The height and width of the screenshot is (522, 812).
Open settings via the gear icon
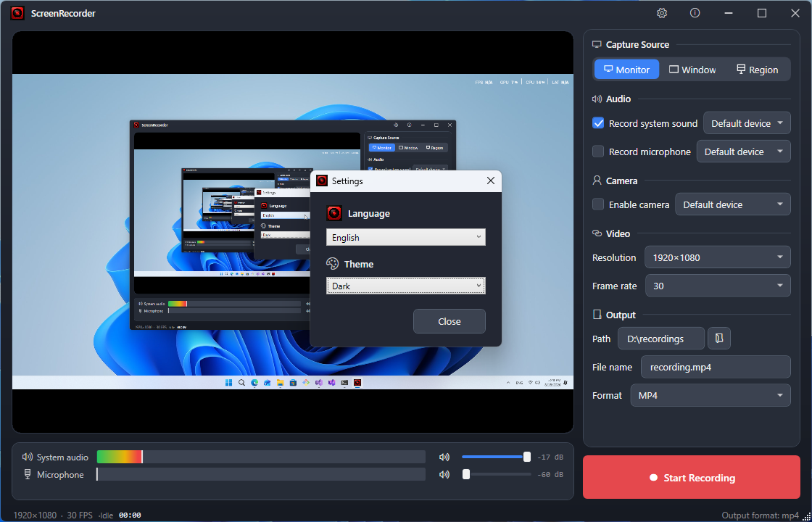[x=662, y=14]
